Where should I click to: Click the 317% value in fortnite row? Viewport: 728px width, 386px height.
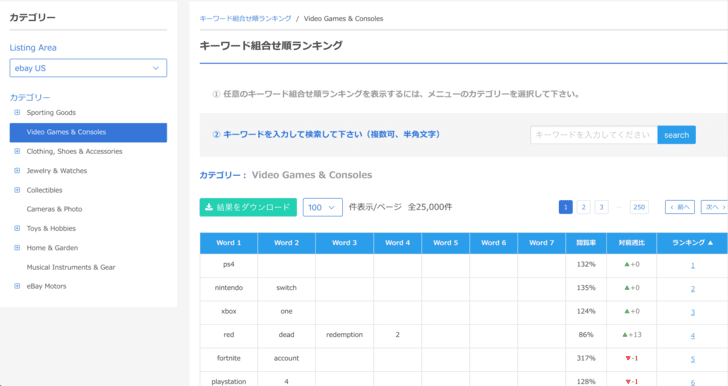tap(586, 358)
